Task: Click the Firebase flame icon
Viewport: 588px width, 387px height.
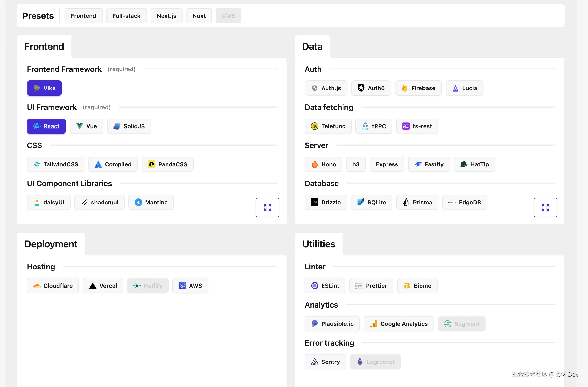Action: click(404, 88)
